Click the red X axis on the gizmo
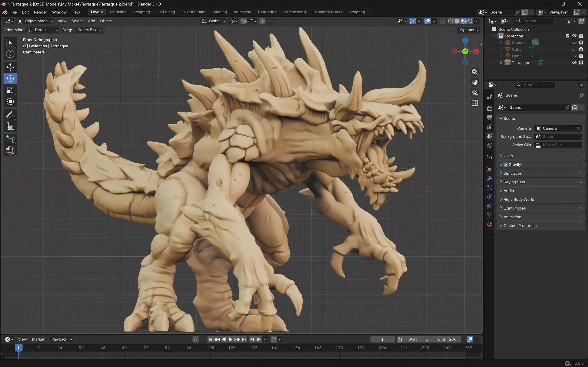This screenshot has width=588, height=367. click(476, 51)
